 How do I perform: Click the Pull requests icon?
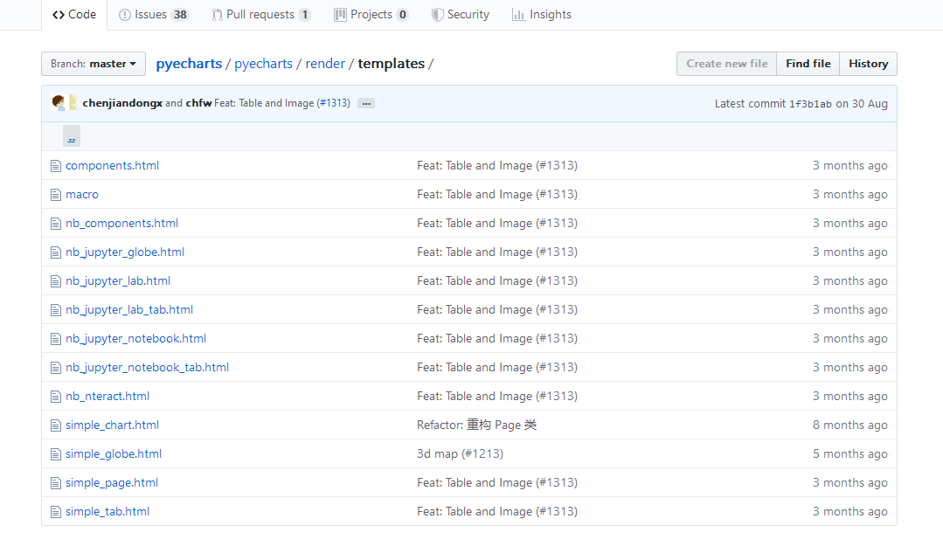click(x=217, y=15)
